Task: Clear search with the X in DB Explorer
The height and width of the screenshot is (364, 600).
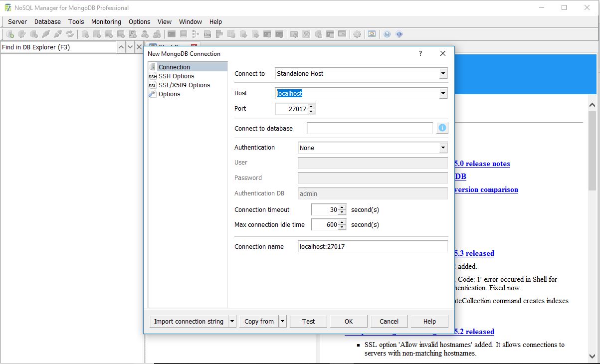Action: click(x=139, y=46)
